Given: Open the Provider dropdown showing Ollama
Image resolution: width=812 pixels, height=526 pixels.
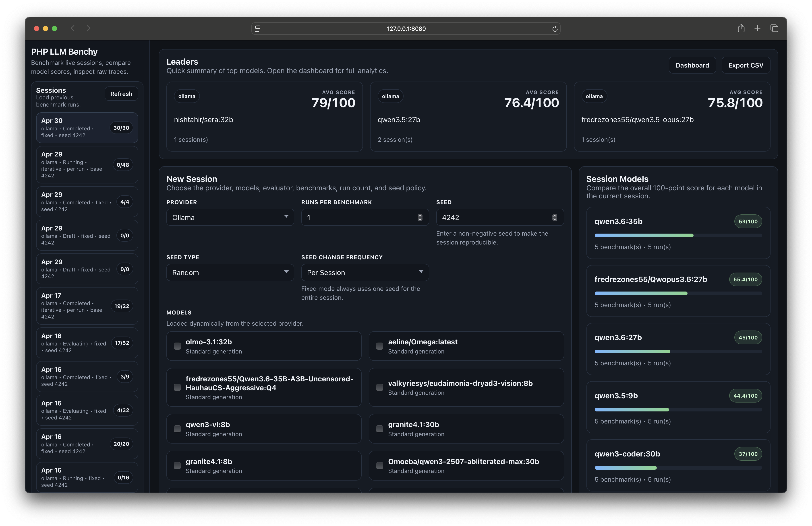Looking at the screenshot, I should (x=230, y=217).
